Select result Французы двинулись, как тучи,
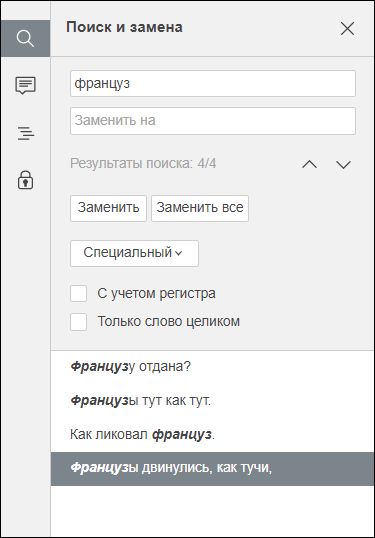375x538 pixels. (x=212, y=468)
